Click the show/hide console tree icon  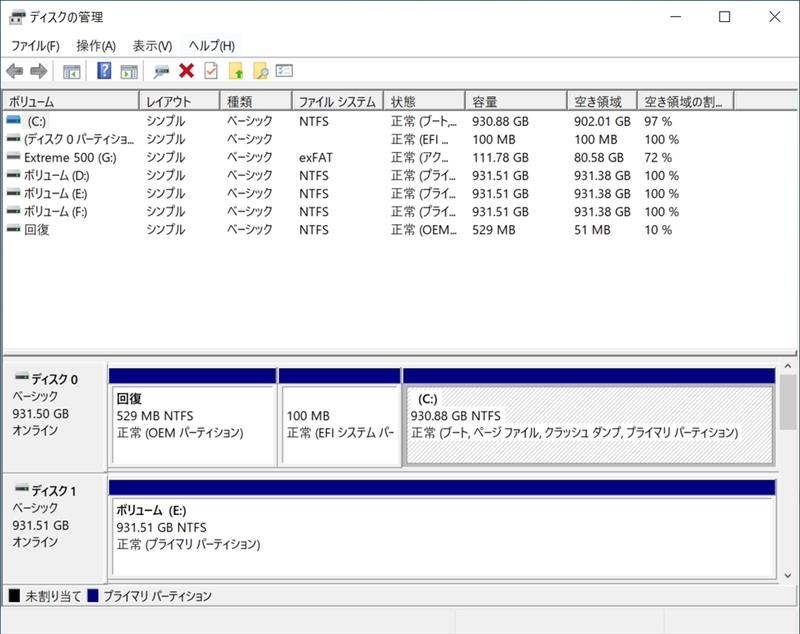click(72, 71)
